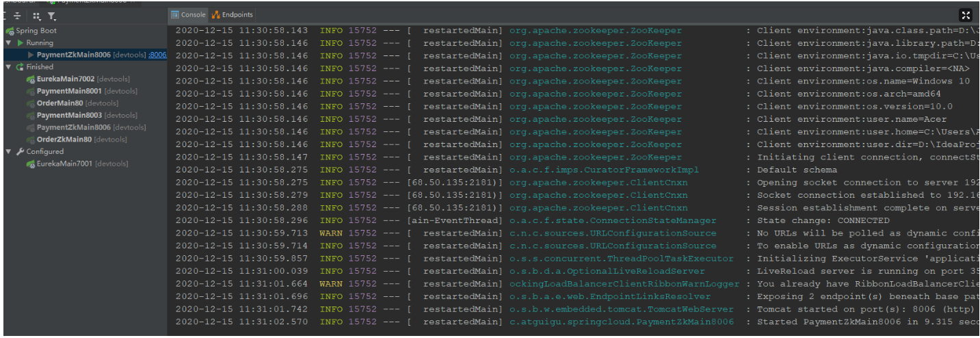Click the Finished rerun icon

[x=21, y=67]
